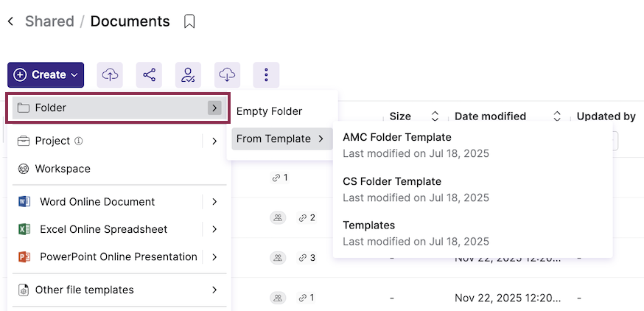Create a new Workspace
This screenshot has height=311, width=644.
63,169
